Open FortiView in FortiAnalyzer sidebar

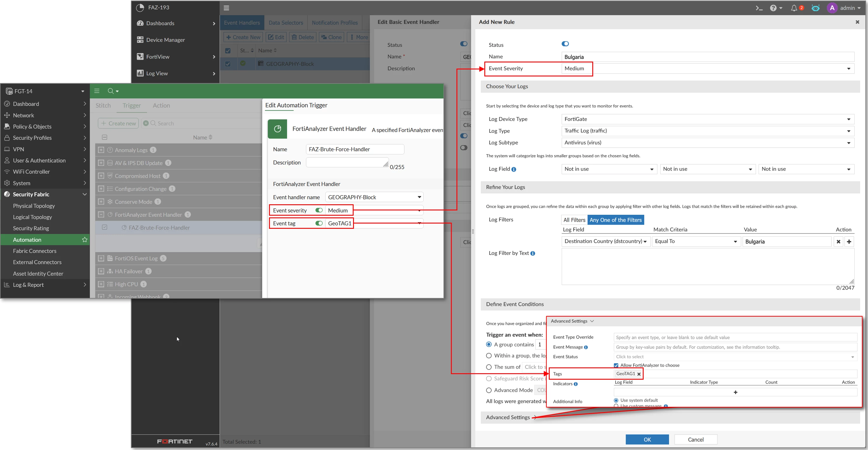click(176, 57)
